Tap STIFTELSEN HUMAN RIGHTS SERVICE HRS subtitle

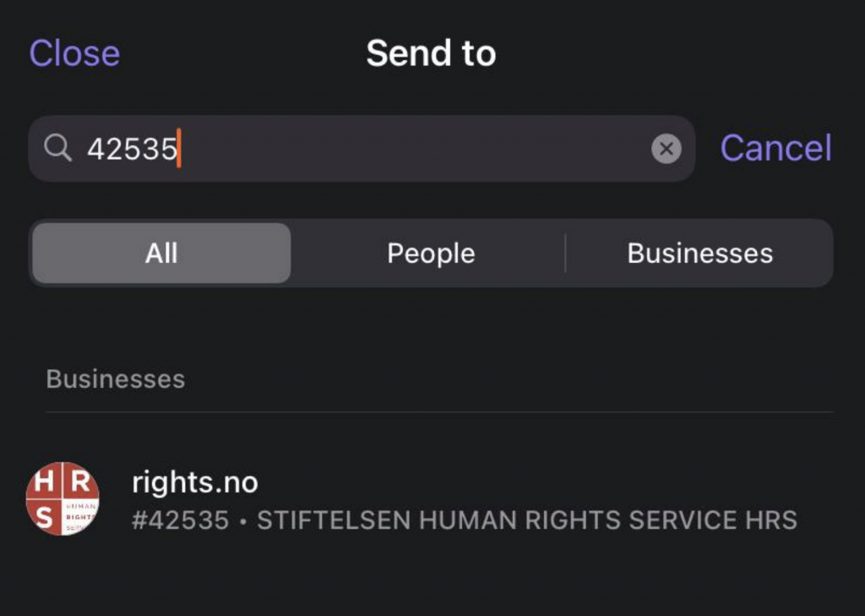pos(526,521)
